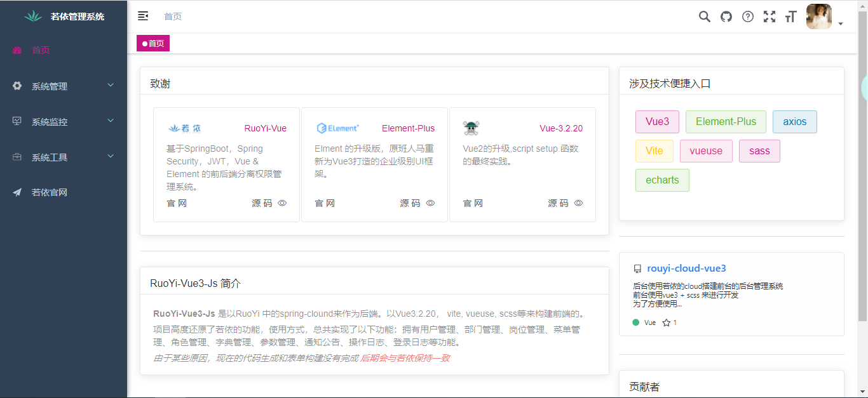This screenshot has height=398, width=868.
Task: Click the eye icon beside Vue-3.2.20 源码
Action: pos(578,203)
